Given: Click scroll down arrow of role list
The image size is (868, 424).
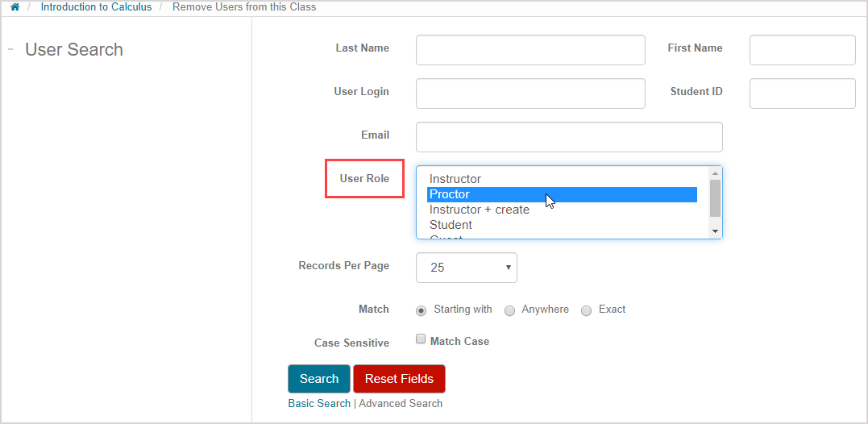Looking at the screenshot, I should click(x=715, y=231).
